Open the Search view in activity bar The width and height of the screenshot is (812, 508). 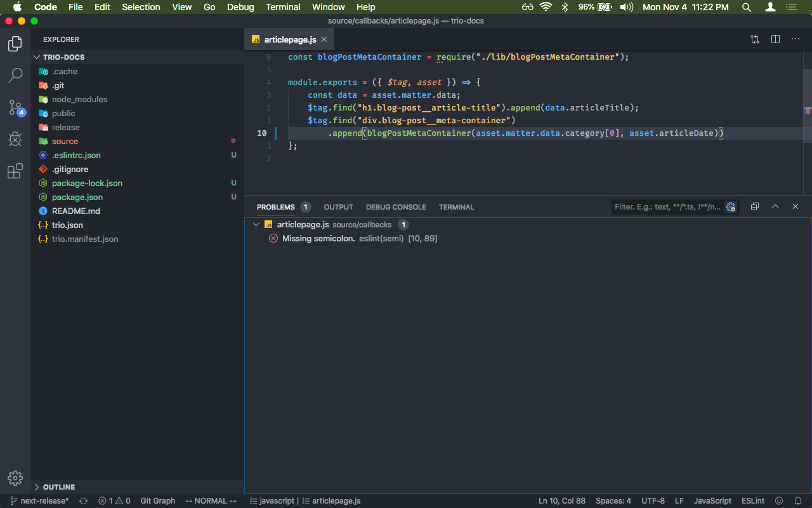tap(15, 76)
